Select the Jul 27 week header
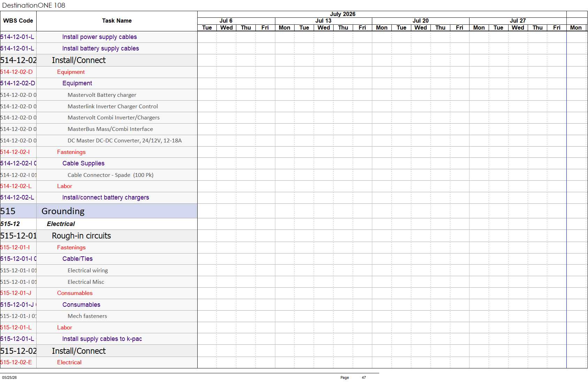Image resolution: width=588 pixels, height=382 pixels. point(518,21)
